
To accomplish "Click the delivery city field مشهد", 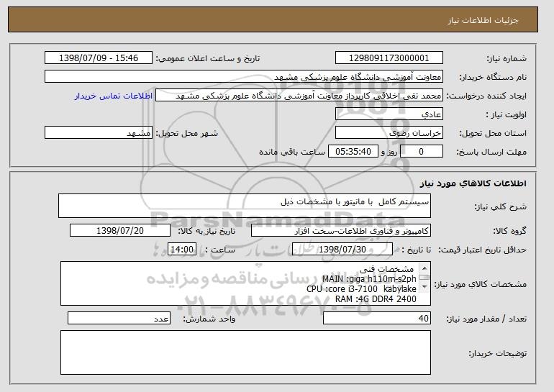I will [99, 133].
